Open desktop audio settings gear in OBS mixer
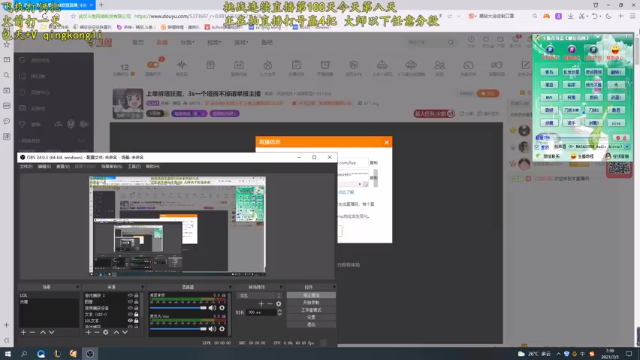Image resolution: width=640 pixels, height=360 pixels. pyautogui.click(x=222, y=308)
